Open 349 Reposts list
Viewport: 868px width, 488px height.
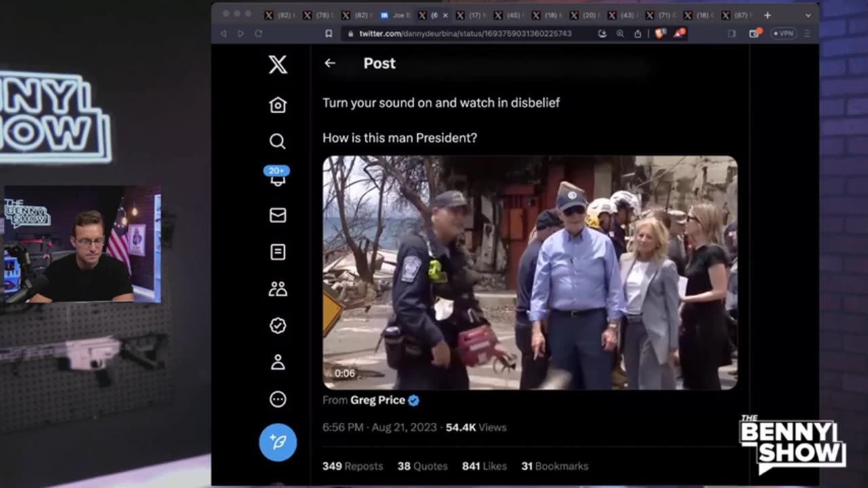coord(353,466)
